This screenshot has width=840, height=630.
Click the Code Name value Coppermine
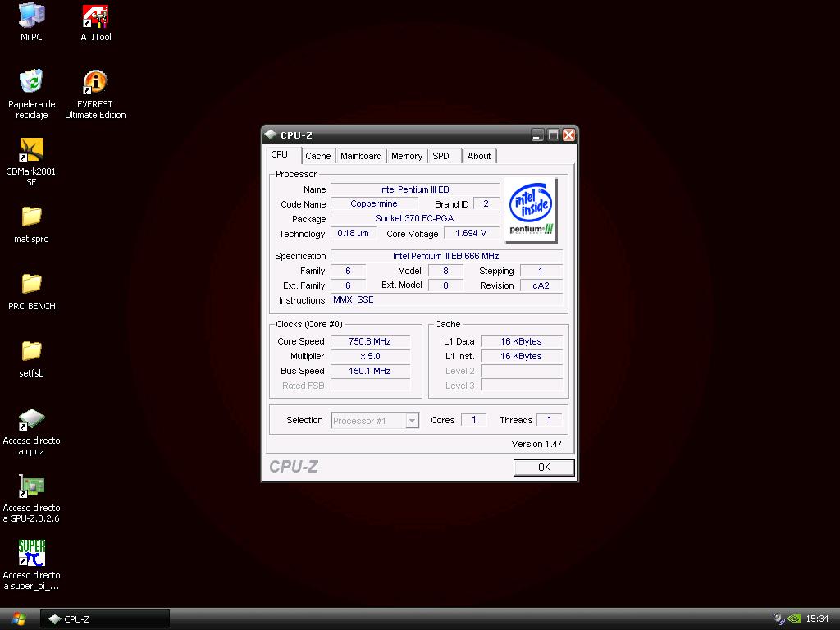tap(374, 204)
